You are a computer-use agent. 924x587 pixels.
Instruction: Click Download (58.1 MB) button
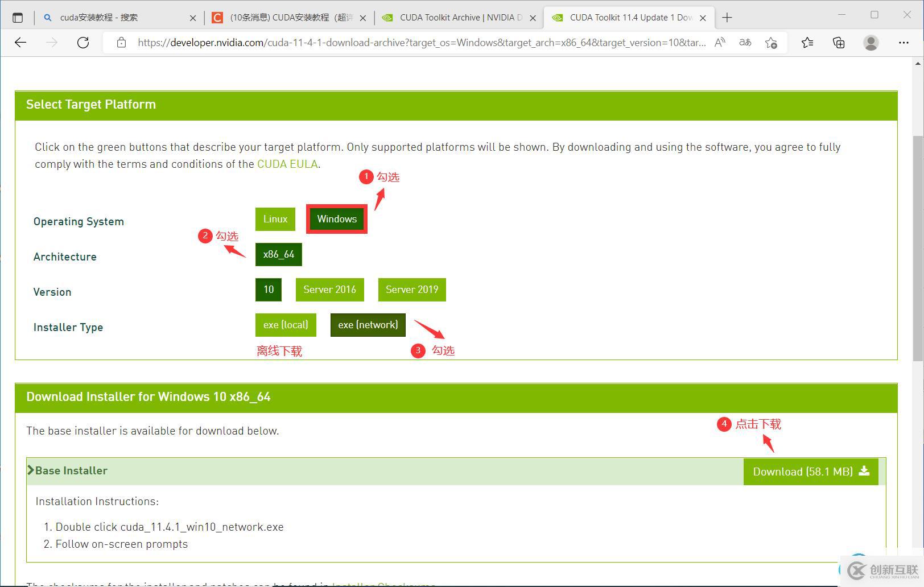[811, 472]
